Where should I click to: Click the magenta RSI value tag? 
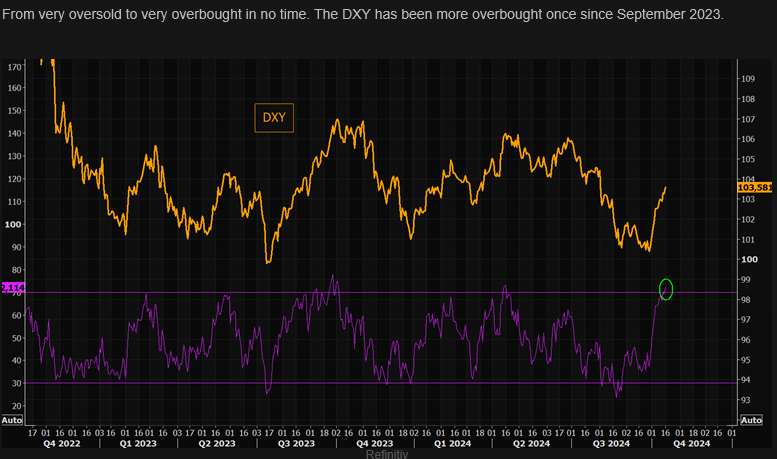tap(12, 287)
